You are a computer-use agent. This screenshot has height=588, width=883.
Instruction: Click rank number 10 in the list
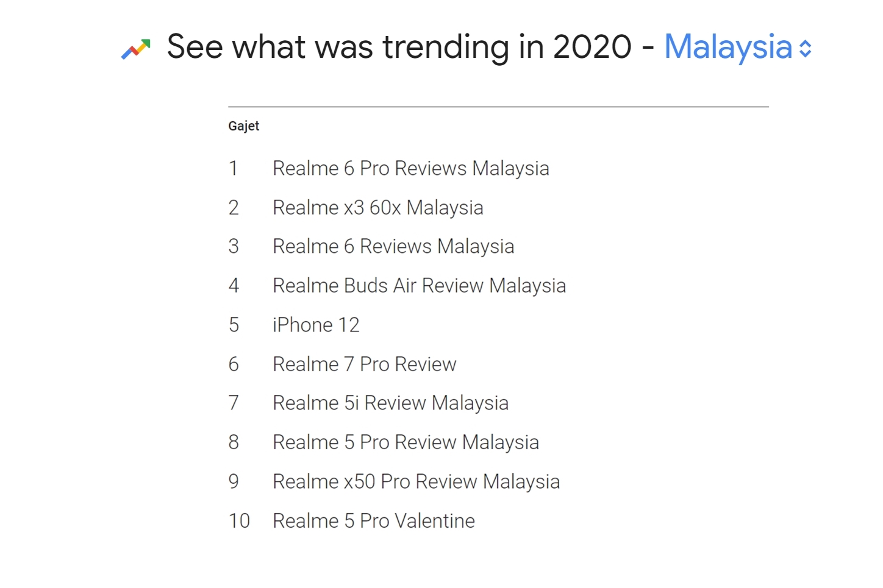coord(239,521)
